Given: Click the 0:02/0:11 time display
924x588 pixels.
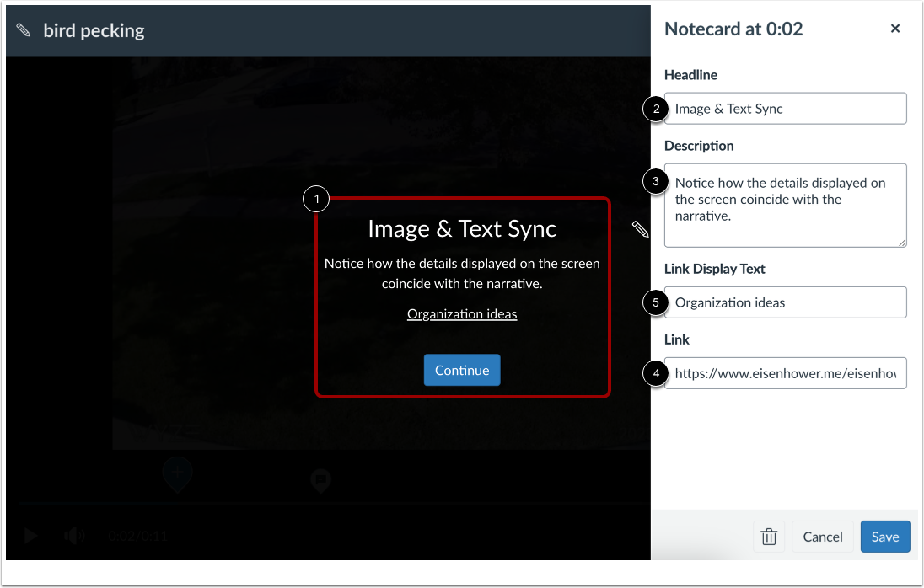Looking at the screenshot, I should [x=138, y=537].
